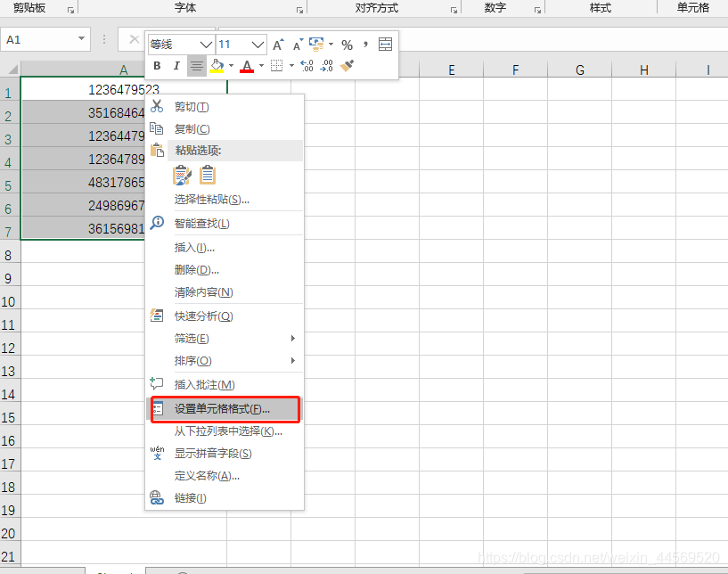Click the format painter brush

click(x=347, y=66)
